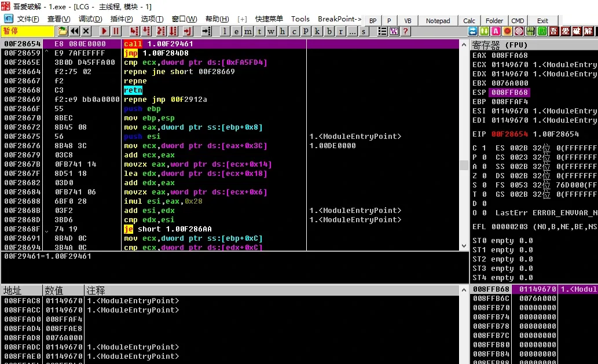Screen dimensions: 598x364
Task: Click the BP button
Action: tap(373, 21)
